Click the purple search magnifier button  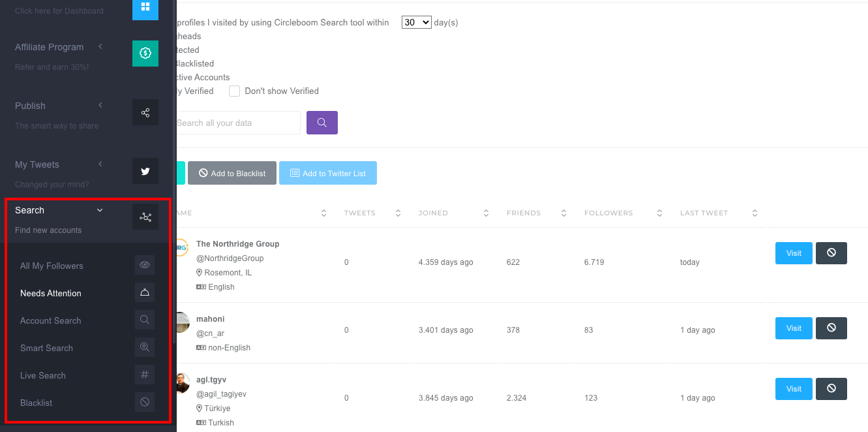(322, 123)
